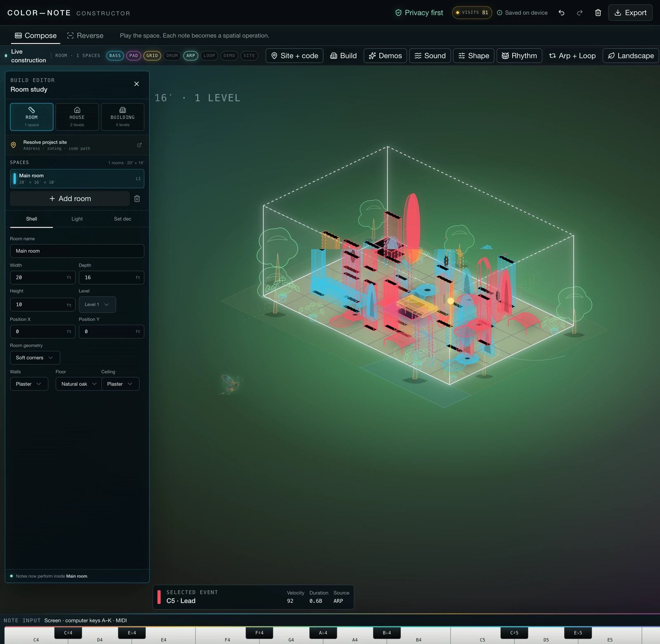Switch to the Compose tab
This screenshot has width=660, height=644.
coord(35,35)
